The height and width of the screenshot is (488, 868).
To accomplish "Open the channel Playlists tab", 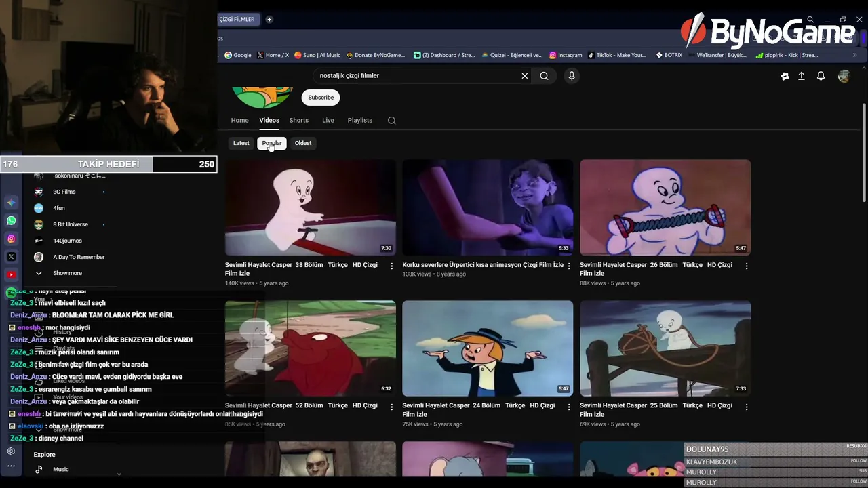I will 360,120.
